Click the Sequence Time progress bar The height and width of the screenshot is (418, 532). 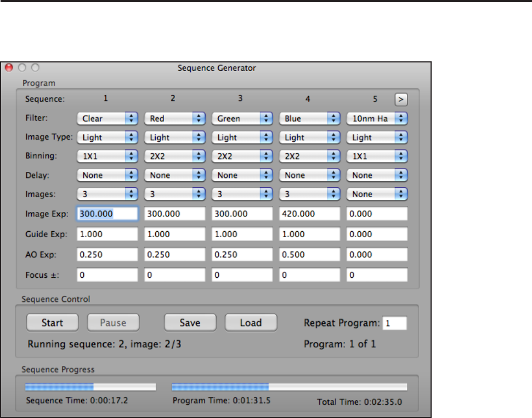tap(90, 387)
